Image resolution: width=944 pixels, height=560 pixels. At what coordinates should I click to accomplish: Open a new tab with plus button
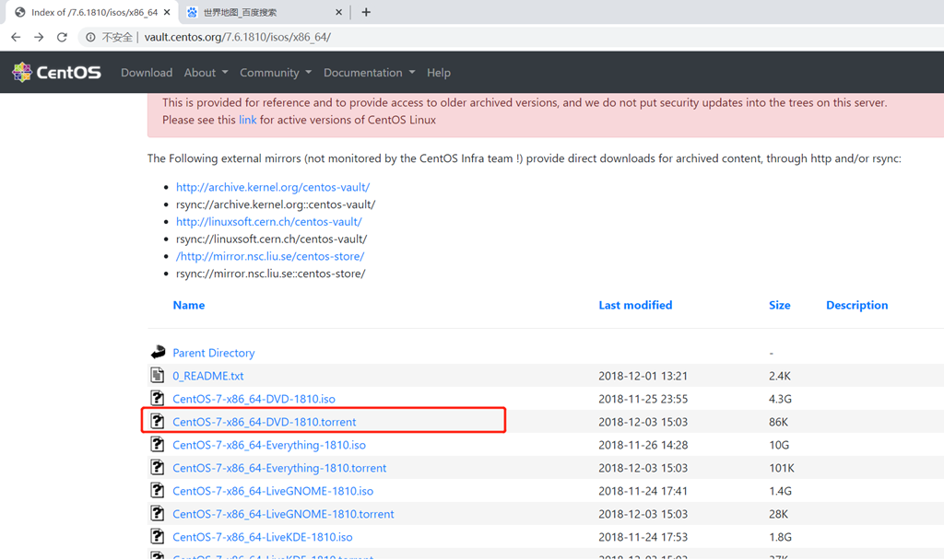365,12
